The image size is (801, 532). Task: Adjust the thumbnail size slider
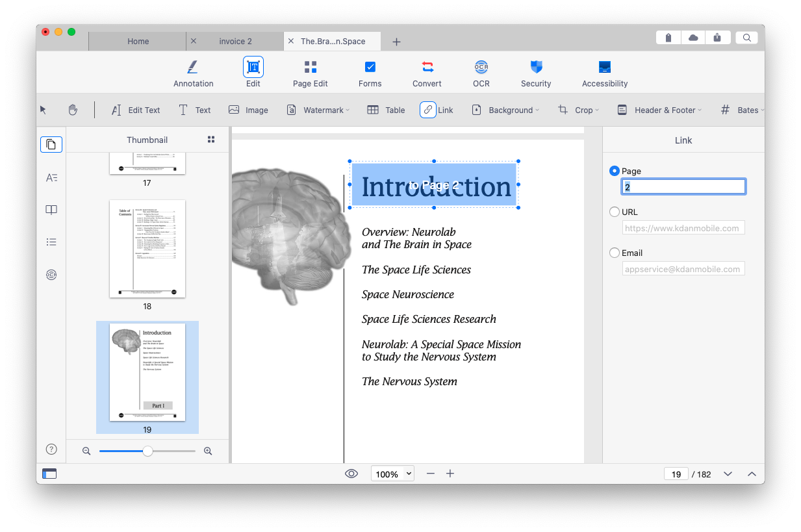click(147, 451)
